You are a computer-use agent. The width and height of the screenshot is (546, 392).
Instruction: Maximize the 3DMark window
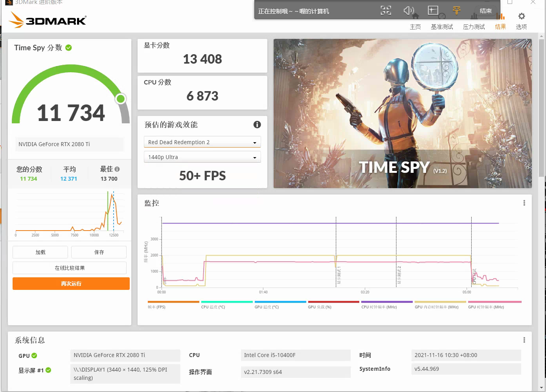[x=510, y=2]
